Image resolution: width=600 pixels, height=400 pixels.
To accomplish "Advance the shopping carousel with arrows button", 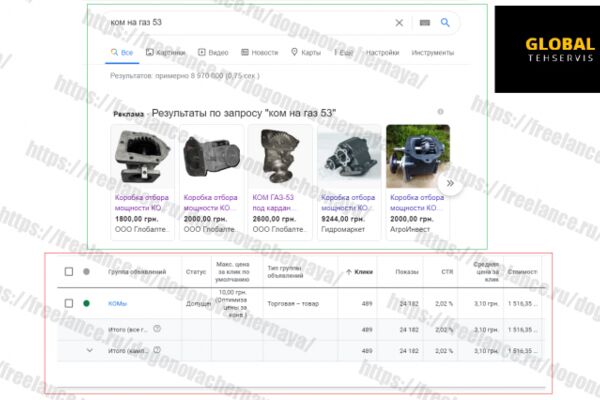I will point(450,183).
